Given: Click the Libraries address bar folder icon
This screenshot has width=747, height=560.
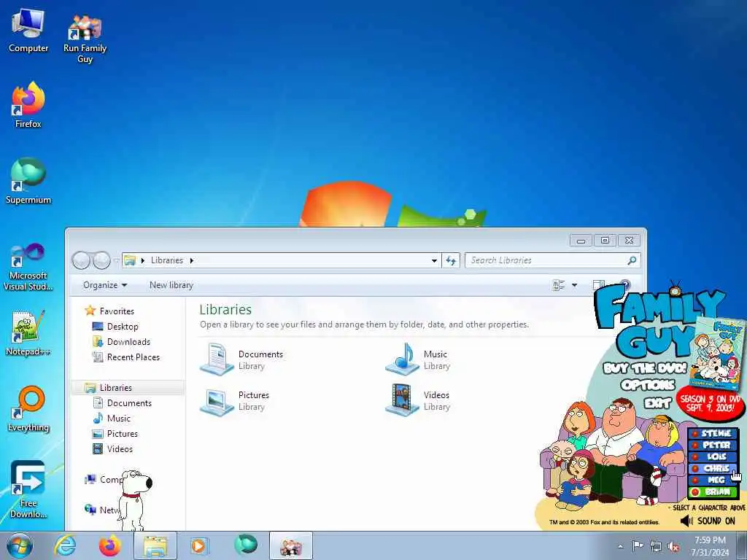Looking at the screenshot, I should coord(130,260).
